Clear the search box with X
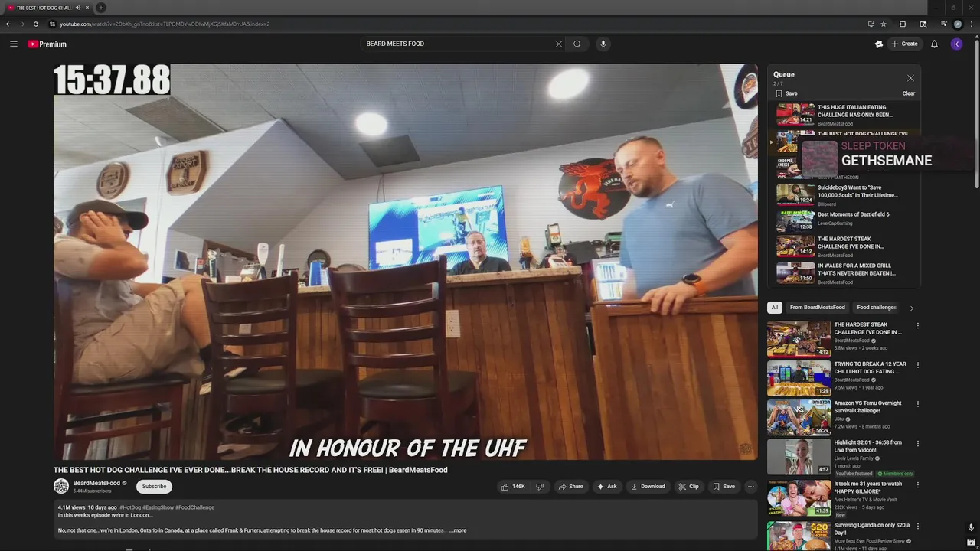The image size is (980, 551). (559, 44)
